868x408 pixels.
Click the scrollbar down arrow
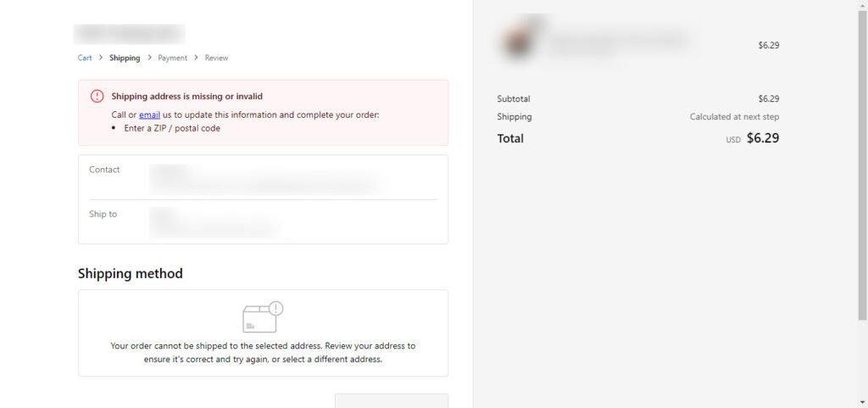[862, 402]
